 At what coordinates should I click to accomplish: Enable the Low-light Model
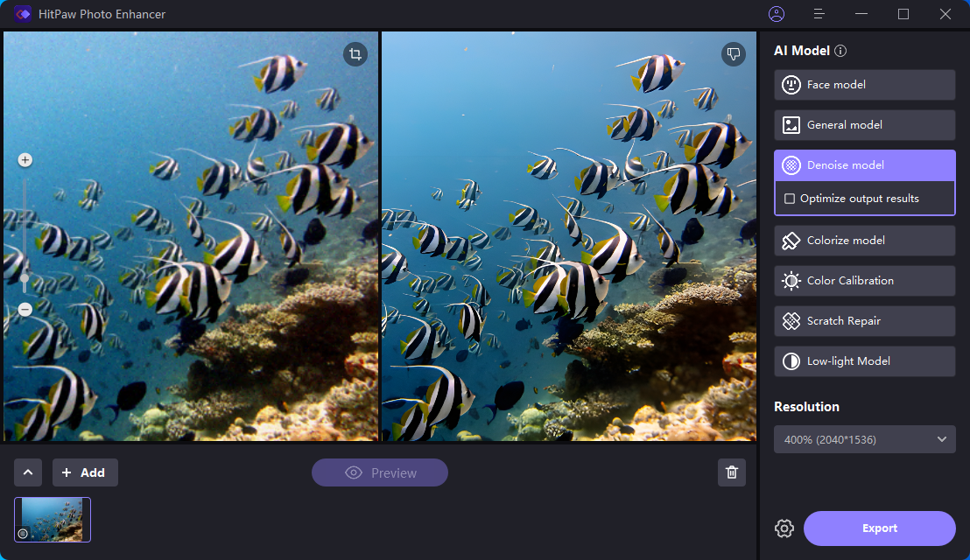point(864,360)
